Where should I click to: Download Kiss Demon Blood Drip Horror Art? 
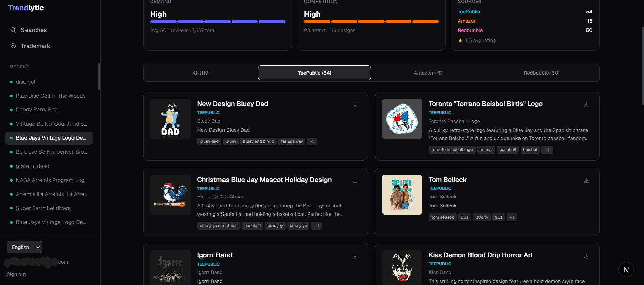coord(586,256)
